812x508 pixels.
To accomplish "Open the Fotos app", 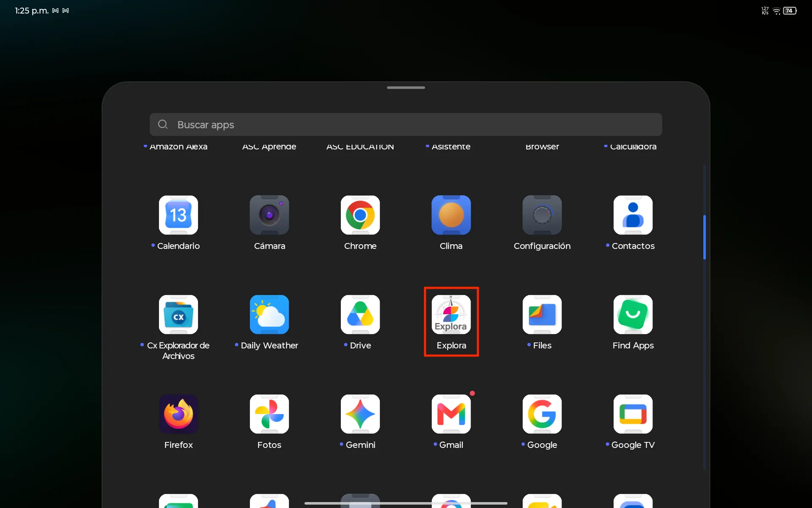I will (x=269, y=414).
